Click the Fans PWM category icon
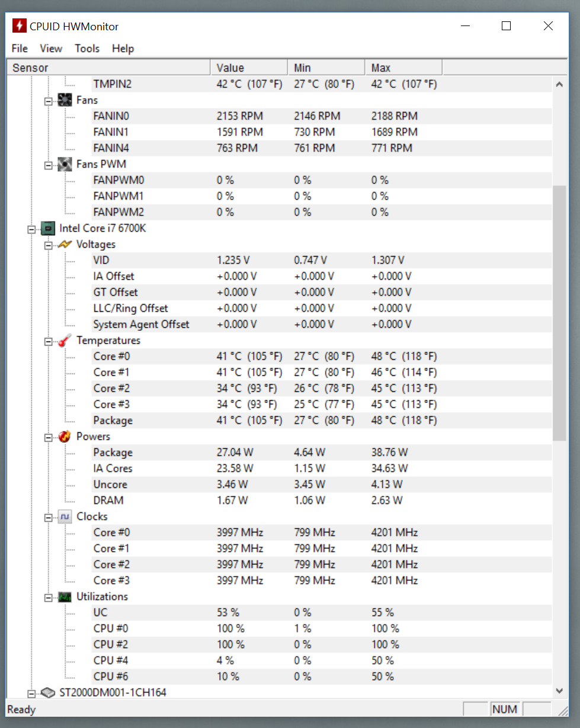 click(x=65, y=164)
